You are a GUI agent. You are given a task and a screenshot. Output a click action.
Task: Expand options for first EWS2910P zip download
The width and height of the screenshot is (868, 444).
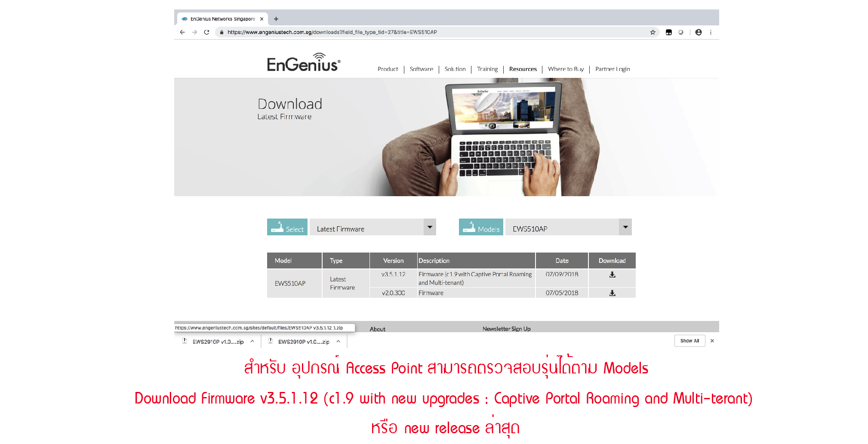click(x=252, y=341)
